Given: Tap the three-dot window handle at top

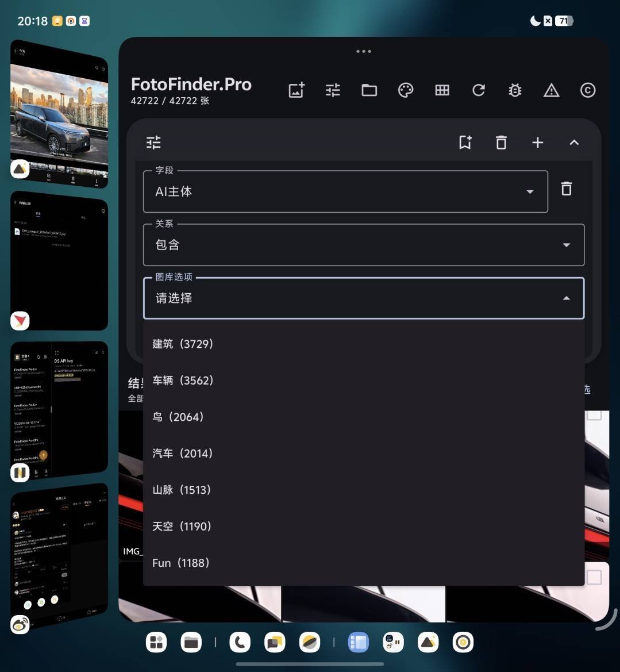Looking at the screenshot, I should 364,51.
